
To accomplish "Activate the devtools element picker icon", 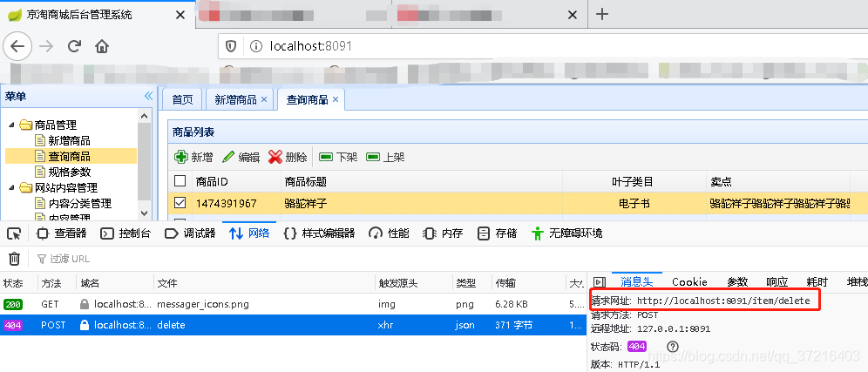I will (x=14, y=233).
